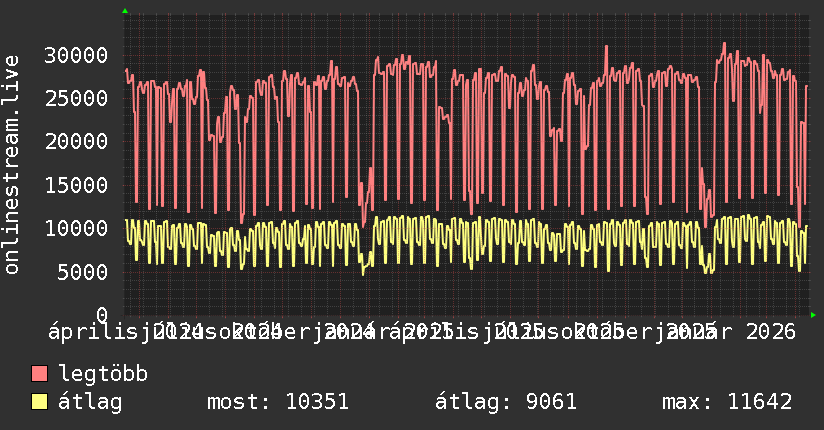Image resolution: width=824 pixels, height=430 pixels.
Task: Click the green arrow atop y-axis
Action: coord(125,11)
